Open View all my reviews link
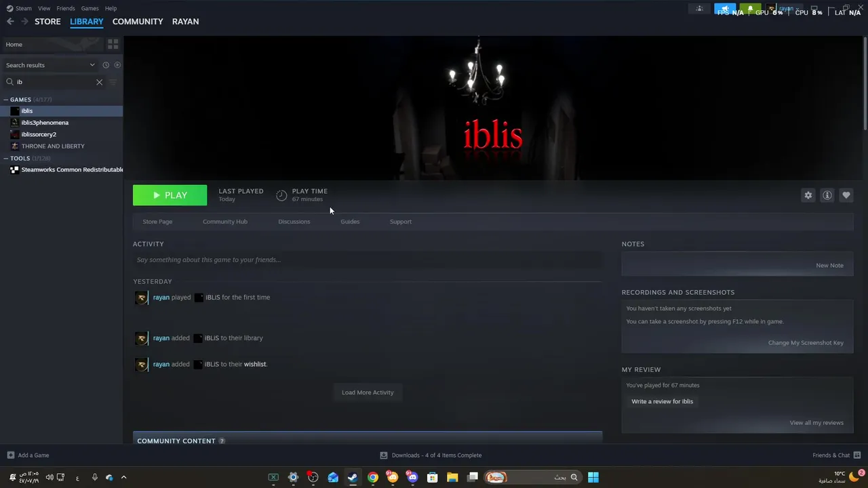The height and width of the screenshot is (488, 868). [816, 423]
